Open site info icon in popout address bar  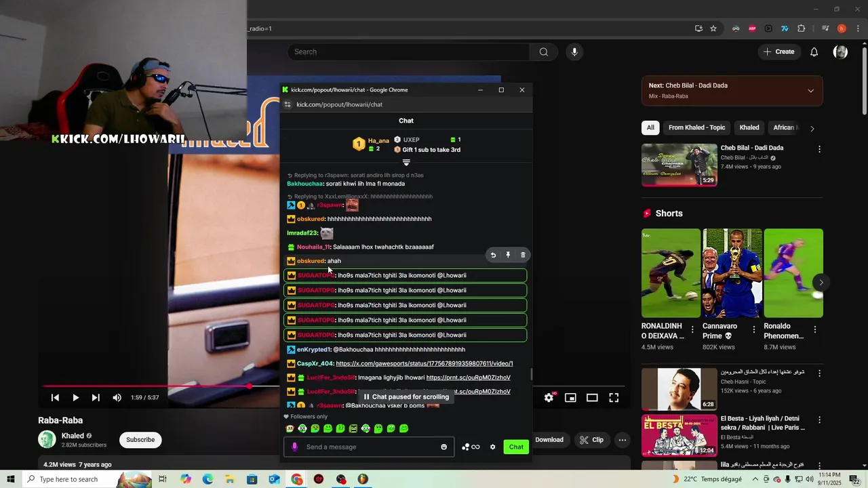(x=288, y=104)
